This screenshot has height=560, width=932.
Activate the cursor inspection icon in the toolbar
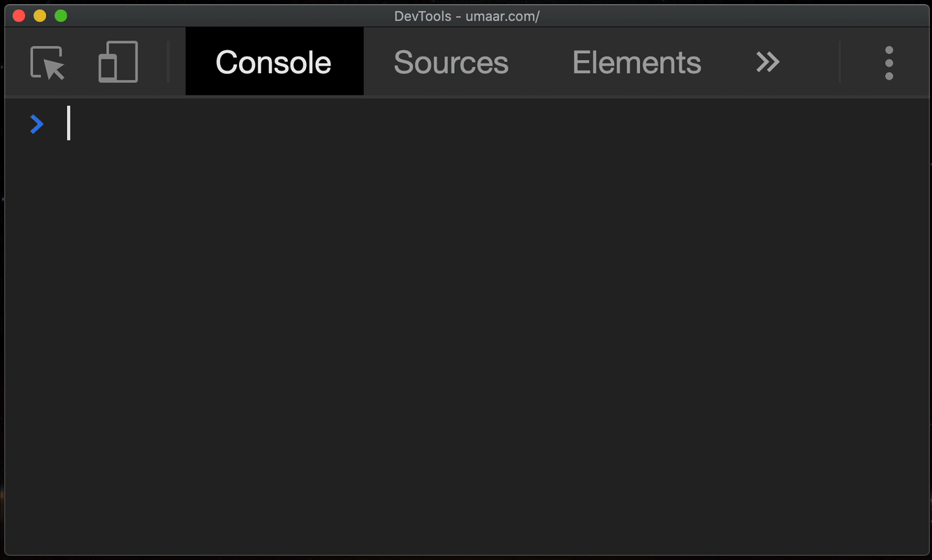(47, 62)
